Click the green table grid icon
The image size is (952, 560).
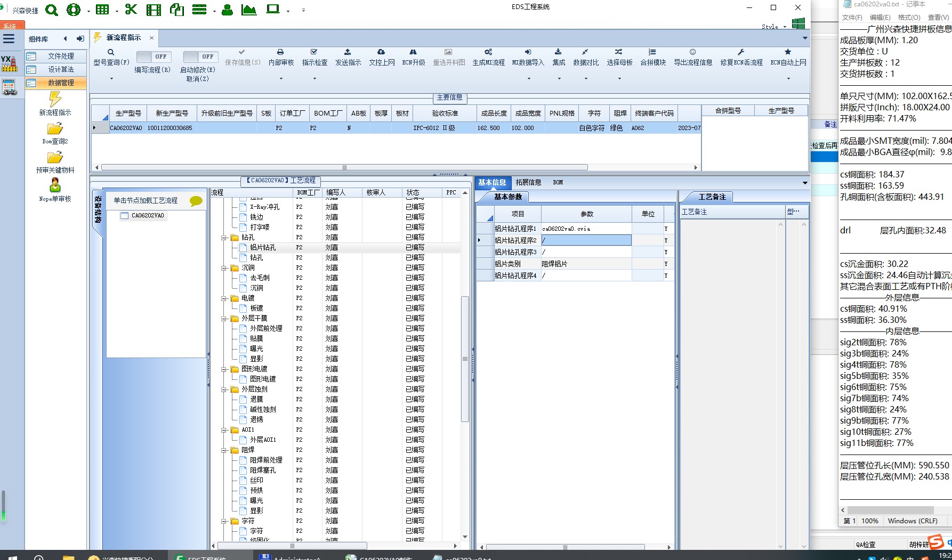pyautogui.click(x=102, y=10)
